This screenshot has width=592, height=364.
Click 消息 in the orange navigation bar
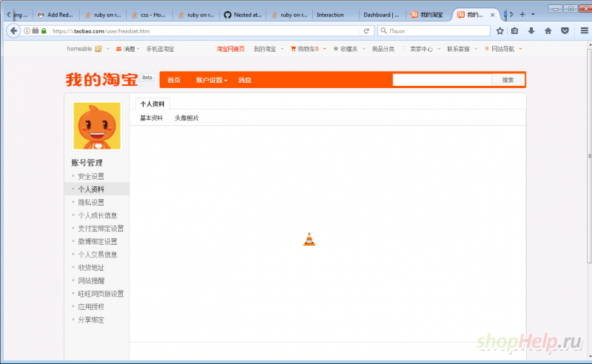245,80
